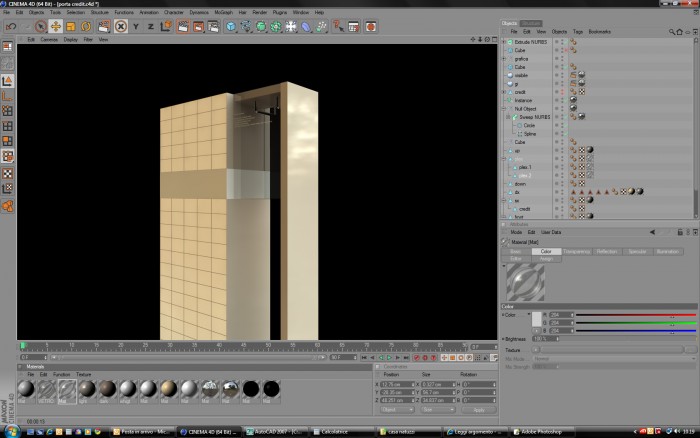Select the Scale tool
This screenshot has height=438, width=700.
pos(71,27)
